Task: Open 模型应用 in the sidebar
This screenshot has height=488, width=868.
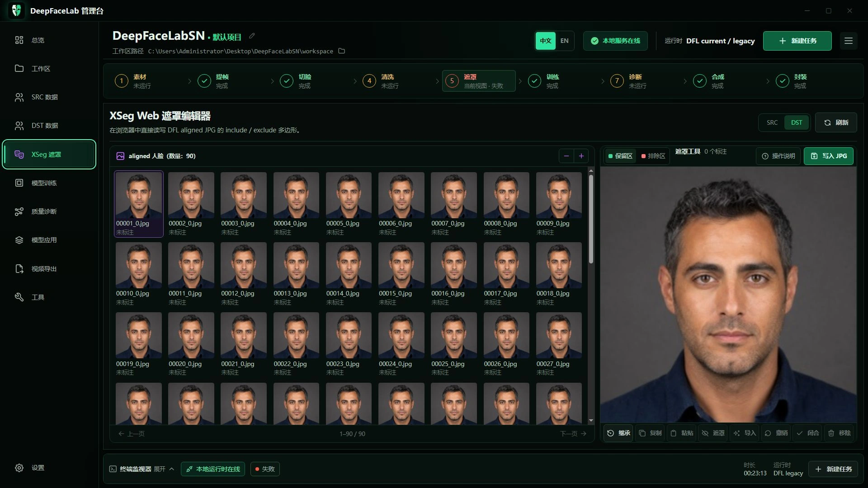Action: coord(49,240)
